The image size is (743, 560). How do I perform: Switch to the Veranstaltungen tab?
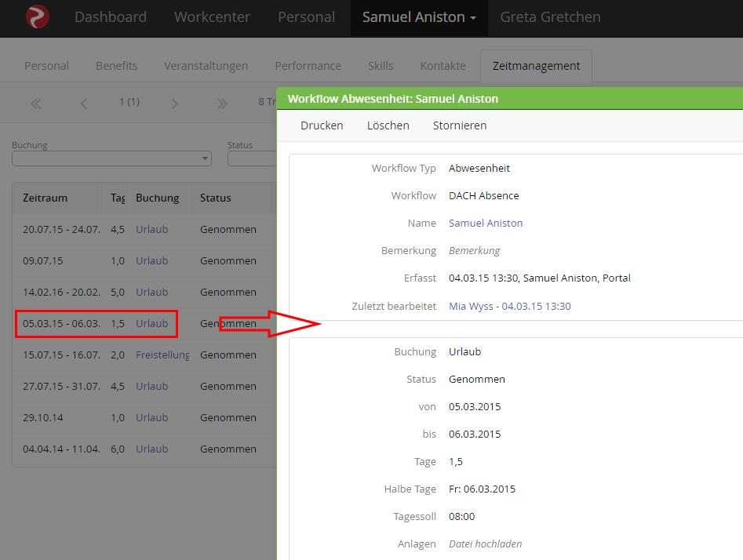tap(206, 66)
